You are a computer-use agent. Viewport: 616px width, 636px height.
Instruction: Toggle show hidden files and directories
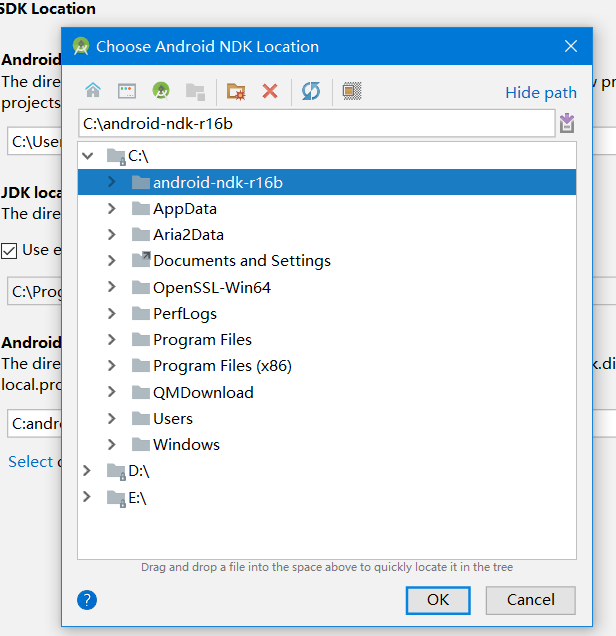352,91
